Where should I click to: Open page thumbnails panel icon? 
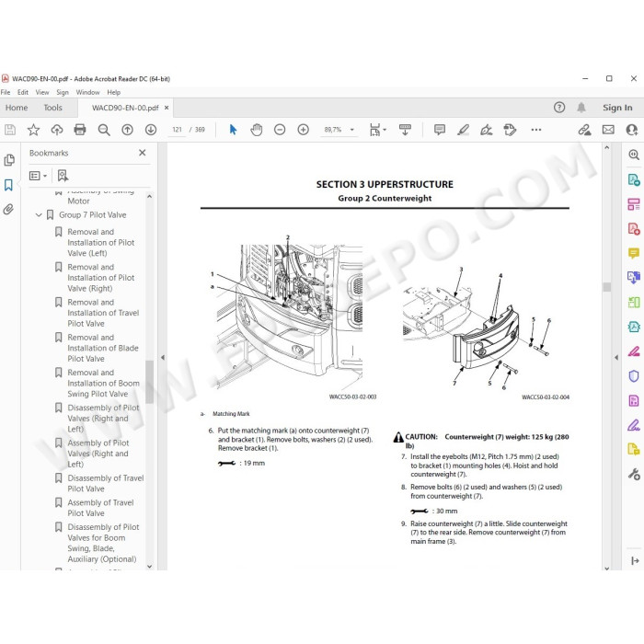[9, 160]
